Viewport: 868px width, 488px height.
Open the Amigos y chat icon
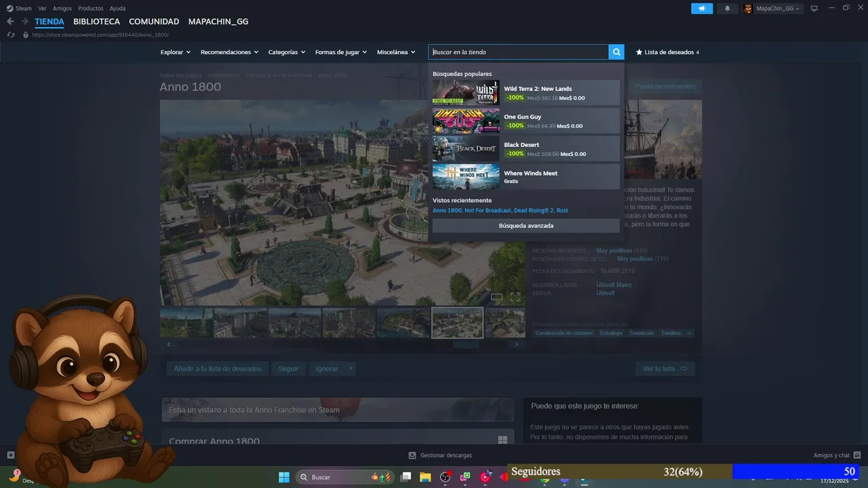pos(857,455)
